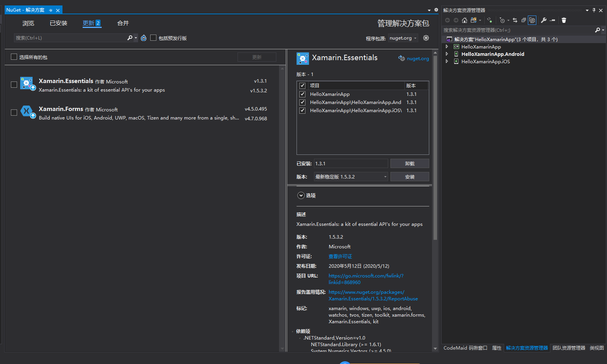Click the nuget.org globe icon beside Xamarin.Essentials
Screen dimensions: 607x364
tap(401, 58)
